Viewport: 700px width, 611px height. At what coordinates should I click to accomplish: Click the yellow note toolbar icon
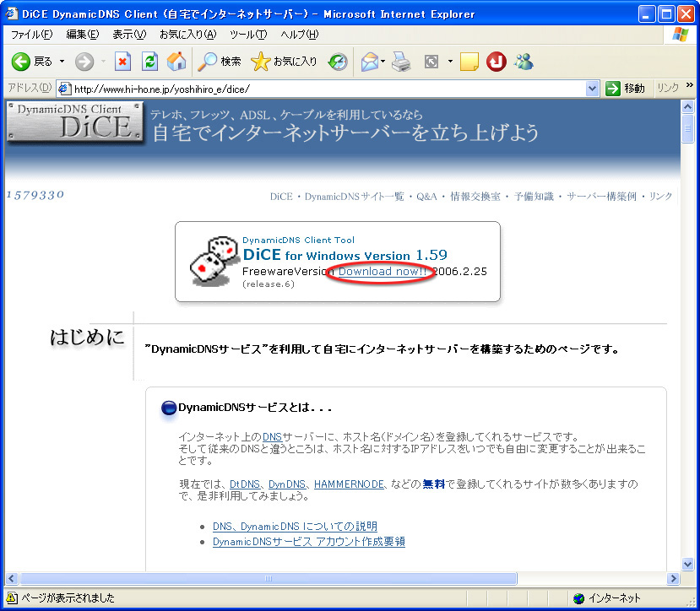pyautogui.click(x=469, y=62)
